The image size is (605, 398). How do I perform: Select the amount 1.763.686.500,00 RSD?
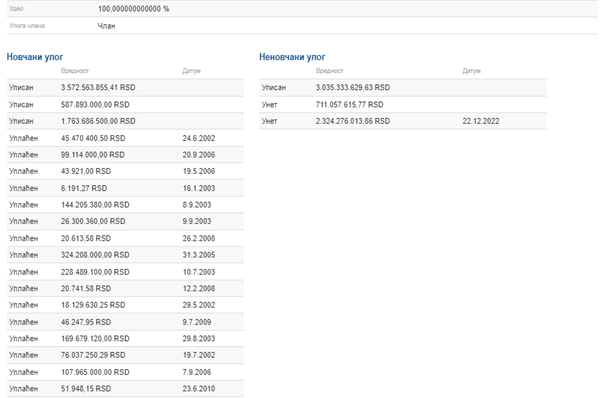98,121
